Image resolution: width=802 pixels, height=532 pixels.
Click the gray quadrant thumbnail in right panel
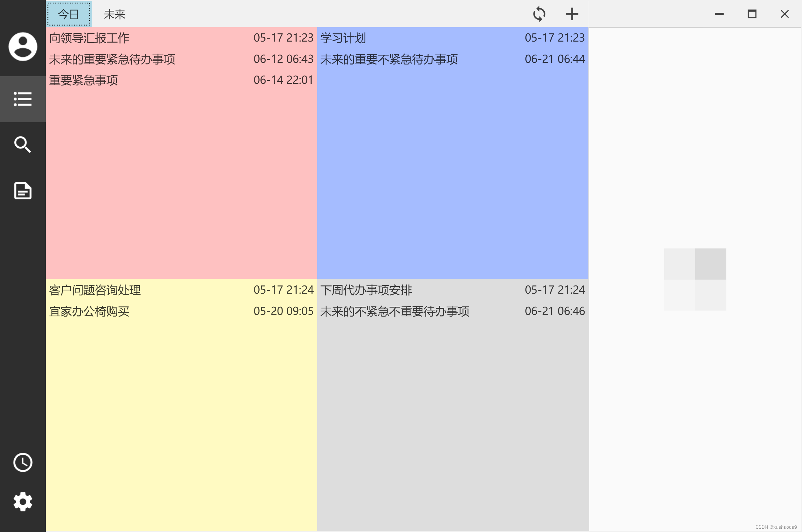pos(710,264)
